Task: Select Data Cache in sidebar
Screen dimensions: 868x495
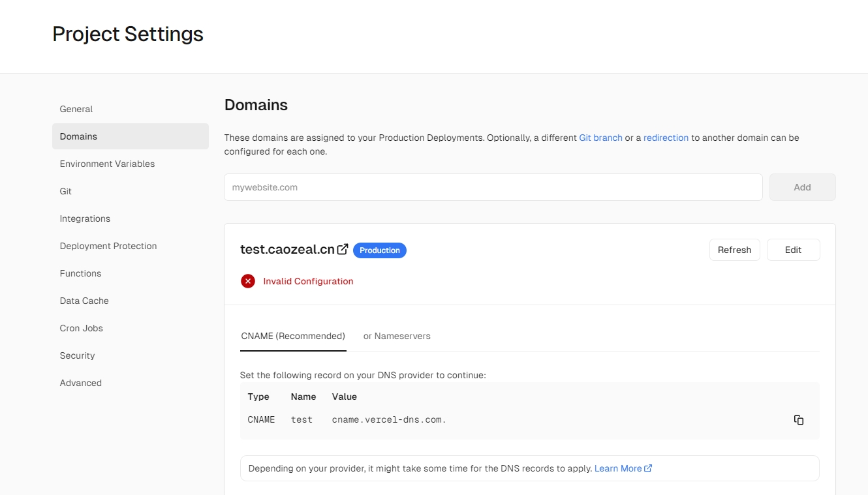Action: [x=84, y=301]
